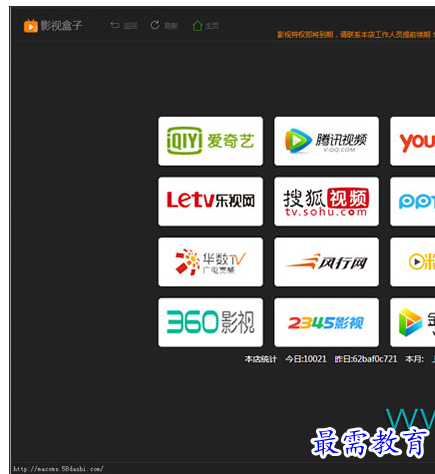
Task: Open the 腾讯视频 Tencent Video tile
Action: click(326, 141)
